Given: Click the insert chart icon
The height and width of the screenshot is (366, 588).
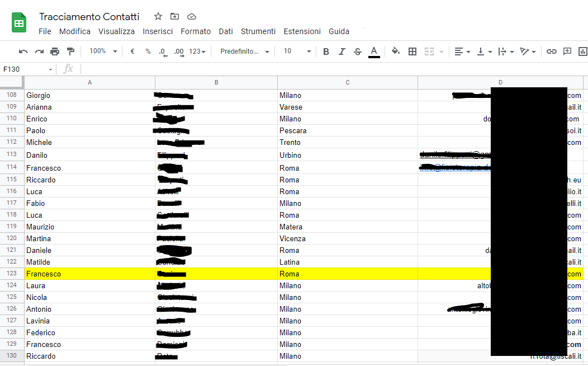Looking at the screenshot, I should tap(583, 51).
